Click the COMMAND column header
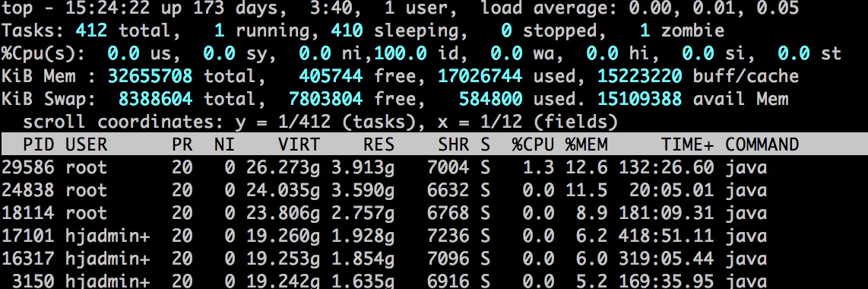The height and width of the screenshot is (289, 868). (x=762, y=144)
